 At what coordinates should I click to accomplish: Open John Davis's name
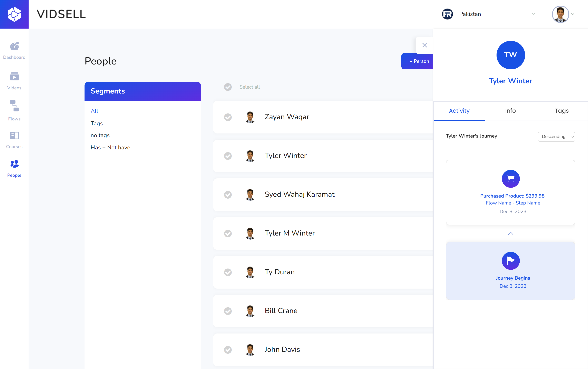tap(282, 350)
